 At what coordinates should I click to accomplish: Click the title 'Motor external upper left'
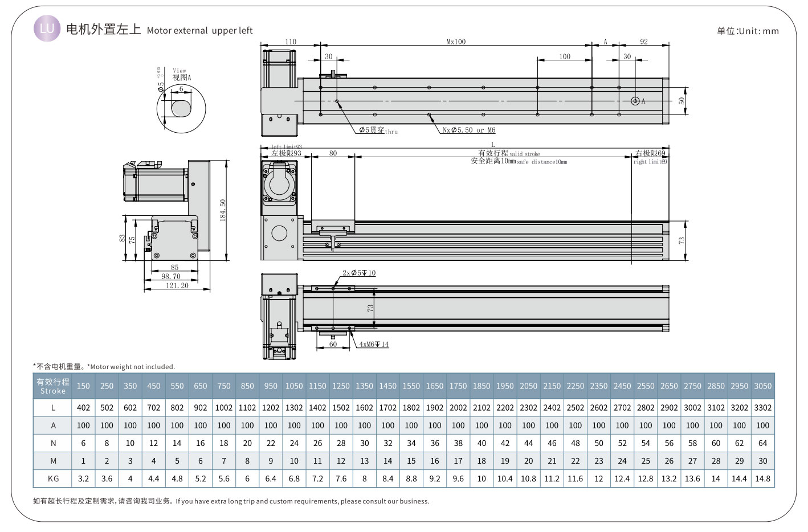tap(199, 31)
